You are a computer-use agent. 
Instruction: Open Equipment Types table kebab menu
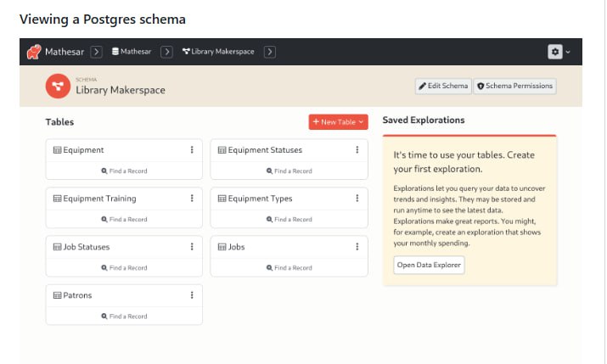point(357,199)
